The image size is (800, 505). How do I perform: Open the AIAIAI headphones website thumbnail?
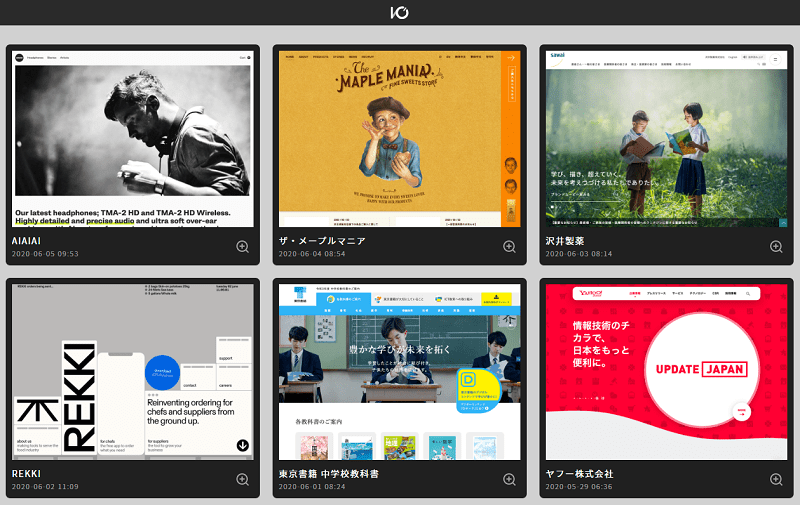pos(133,139)
